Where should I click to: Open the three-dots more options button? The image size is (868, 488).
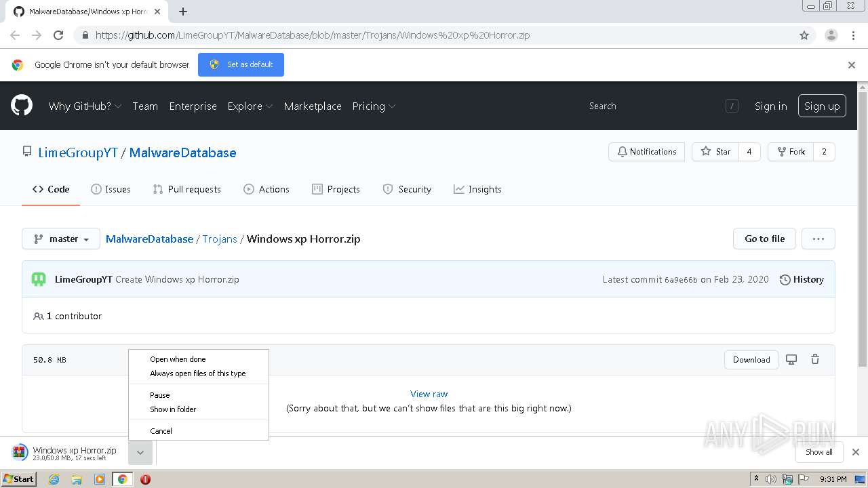point(818,239)
